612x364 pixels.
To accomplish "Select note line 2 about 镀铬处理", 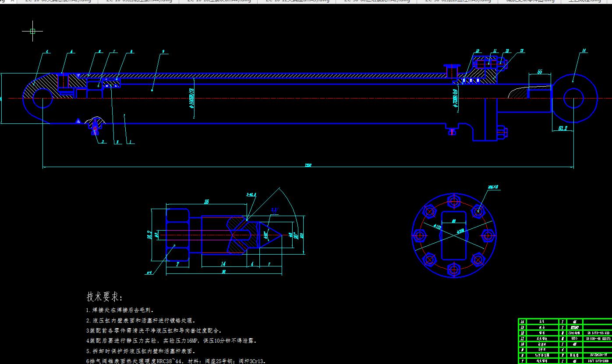I will [141, 321].
